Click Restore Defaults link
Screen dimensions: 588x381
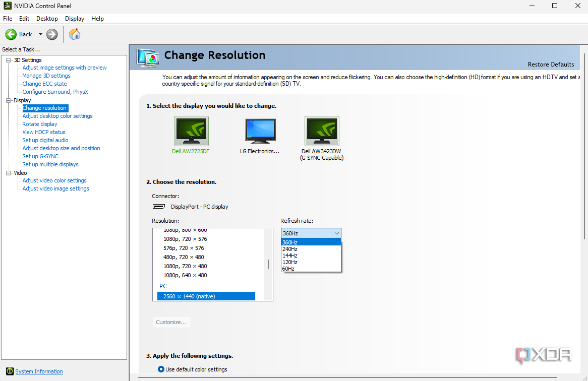[x=551, y=65]
